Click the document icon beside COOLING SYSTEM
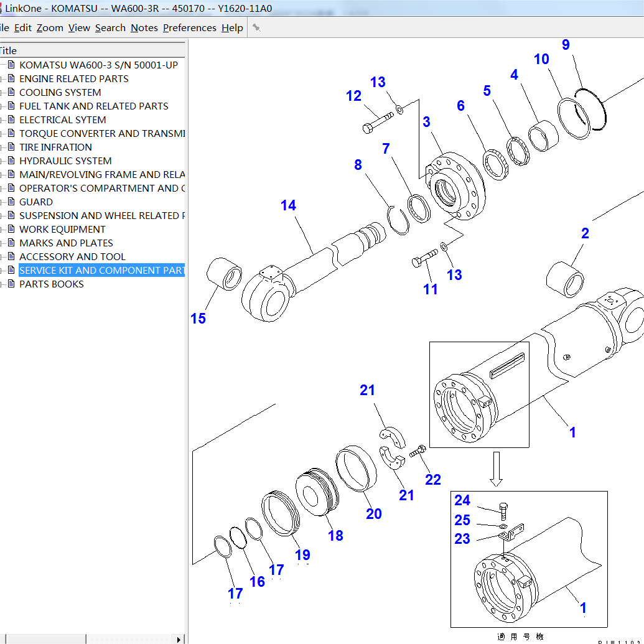The image size is (644, 644). [11, 93]
